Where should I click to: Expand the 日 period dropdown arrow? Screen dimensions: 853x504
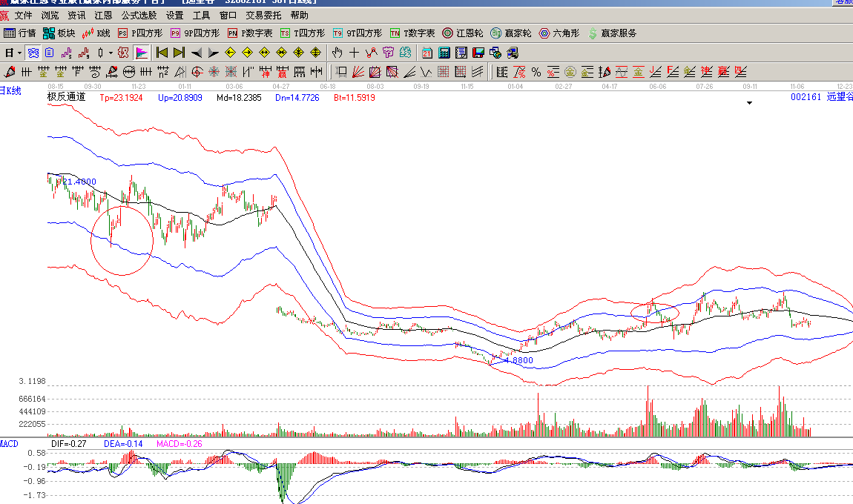click(x=19, y=53)
